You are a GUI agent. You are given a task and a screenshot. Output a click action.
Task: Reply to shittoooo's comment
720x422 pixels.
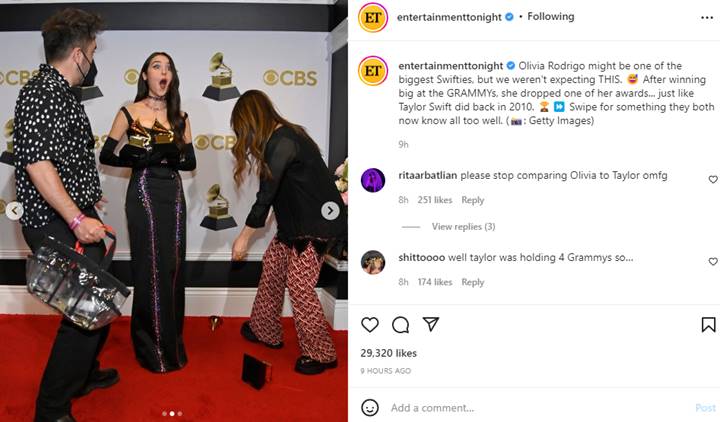pos(472,282)
